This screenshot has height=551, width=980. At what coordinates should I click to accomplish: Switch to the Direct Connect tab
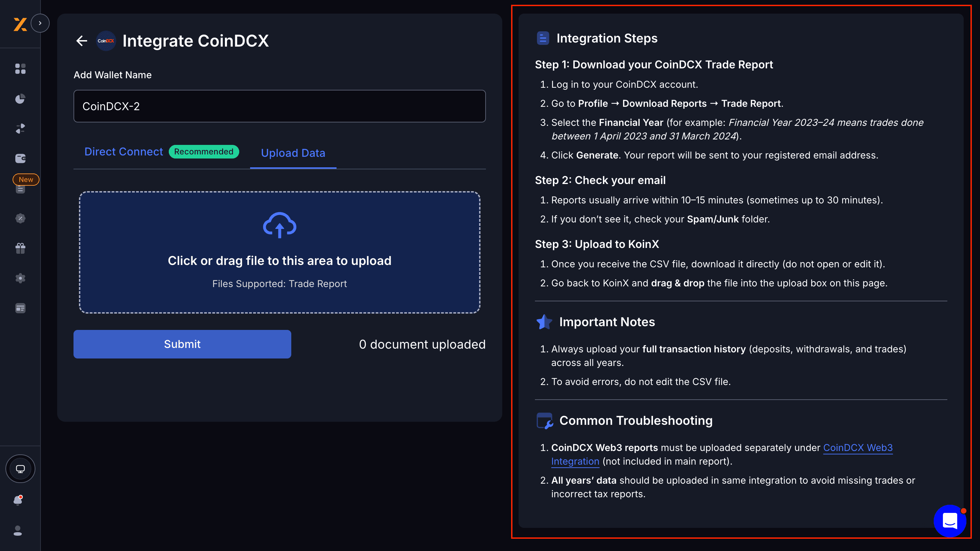click(x=124, y=151)
